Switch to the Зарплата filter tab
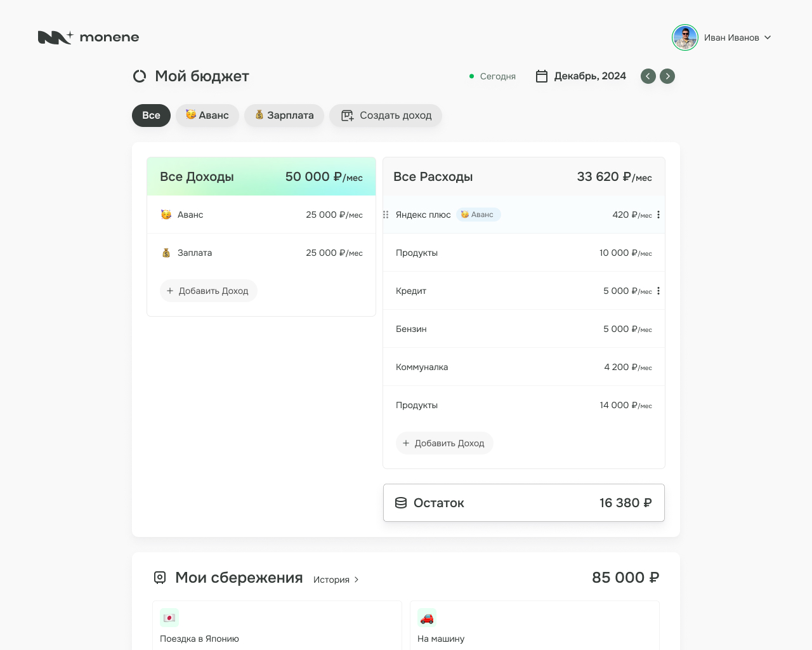This screenshot has height=650, width=812. coord(284,116)
